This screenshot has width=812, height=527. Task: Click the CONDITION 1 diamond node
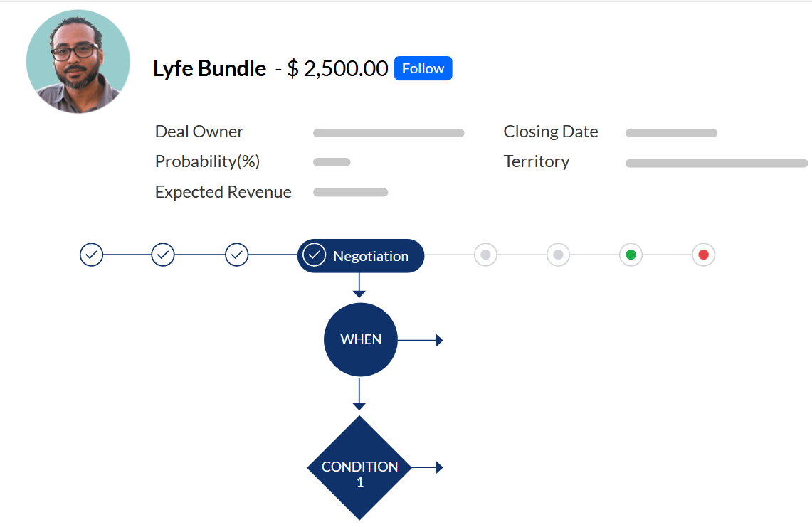pyautogui.click(x=359, y=467)
